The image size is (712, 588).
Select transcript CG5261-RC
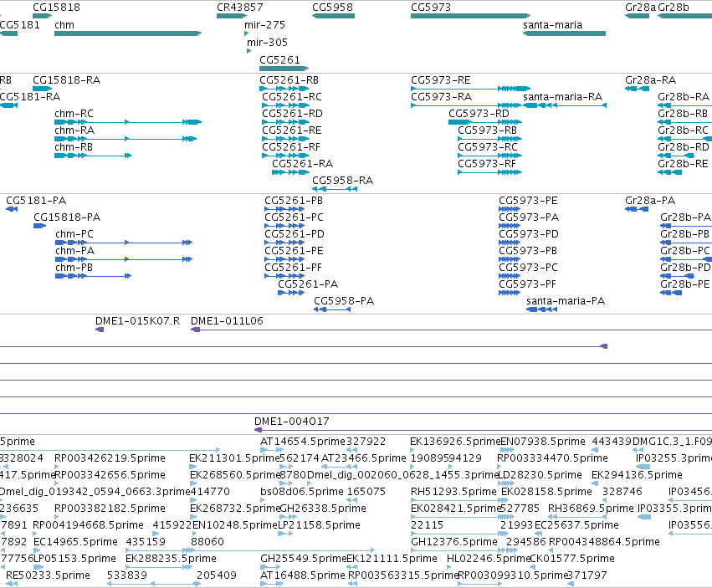tap(285, 105)
